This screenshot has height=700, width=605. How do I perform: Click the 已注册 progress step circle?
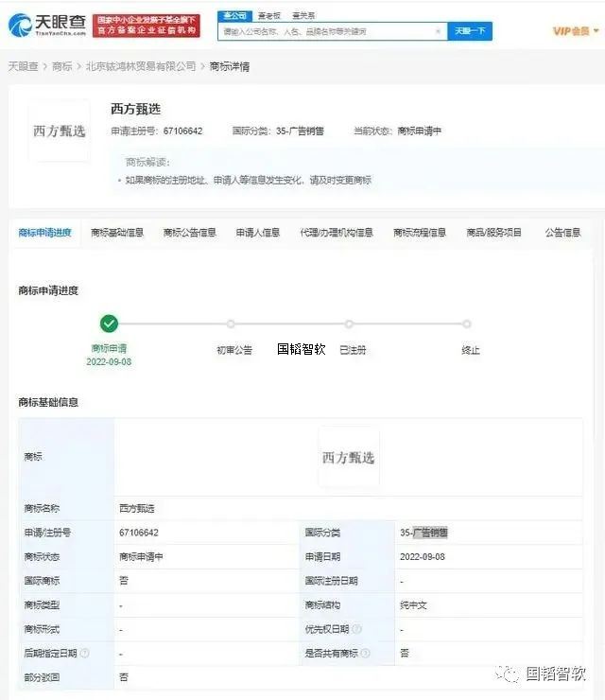coord(349,324)
